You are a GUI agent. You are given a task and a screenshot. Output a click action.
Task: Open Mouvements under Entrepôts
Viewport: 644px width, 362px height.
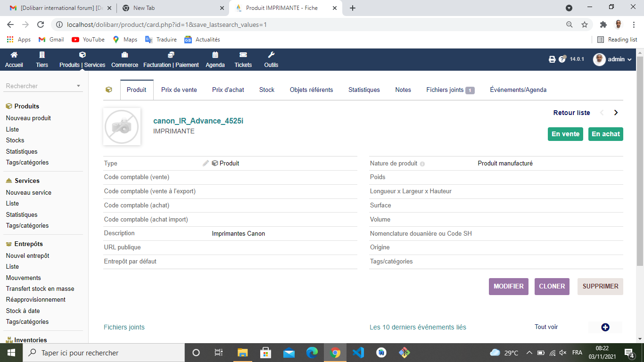(24, 278)
